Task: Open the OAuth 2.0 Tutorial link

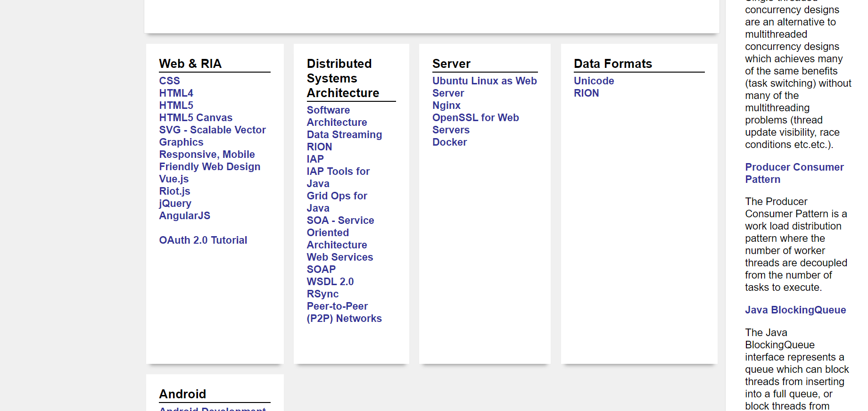Action: [203, 240]
